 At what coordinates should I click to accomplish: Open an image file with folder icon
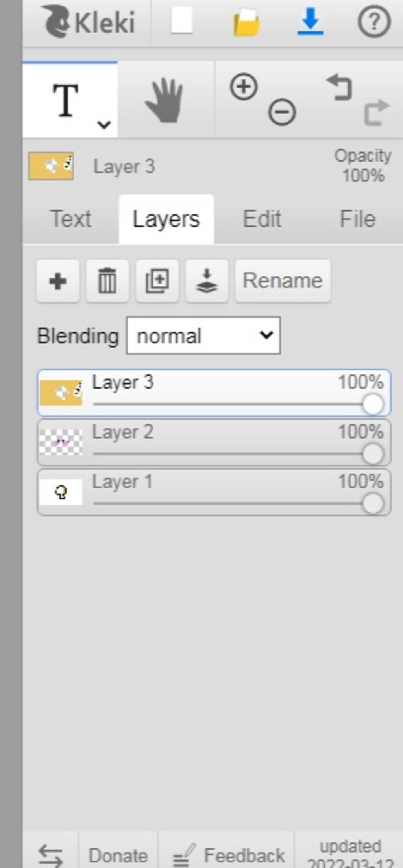point(246,23)
